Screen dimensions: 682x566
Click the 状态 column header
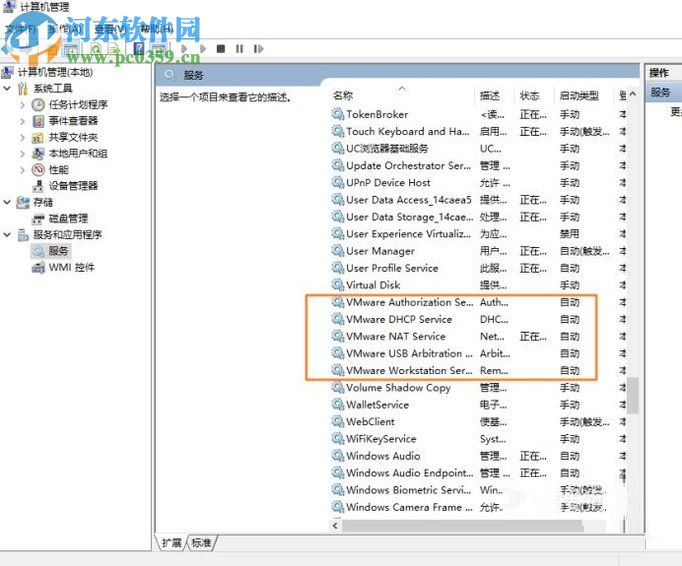pos(529,95)
